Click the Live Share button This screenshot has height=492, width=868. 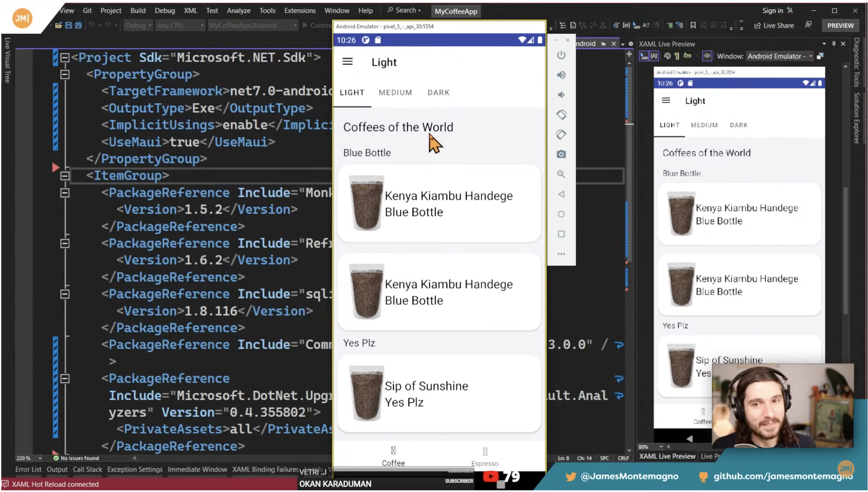point(774,25)
